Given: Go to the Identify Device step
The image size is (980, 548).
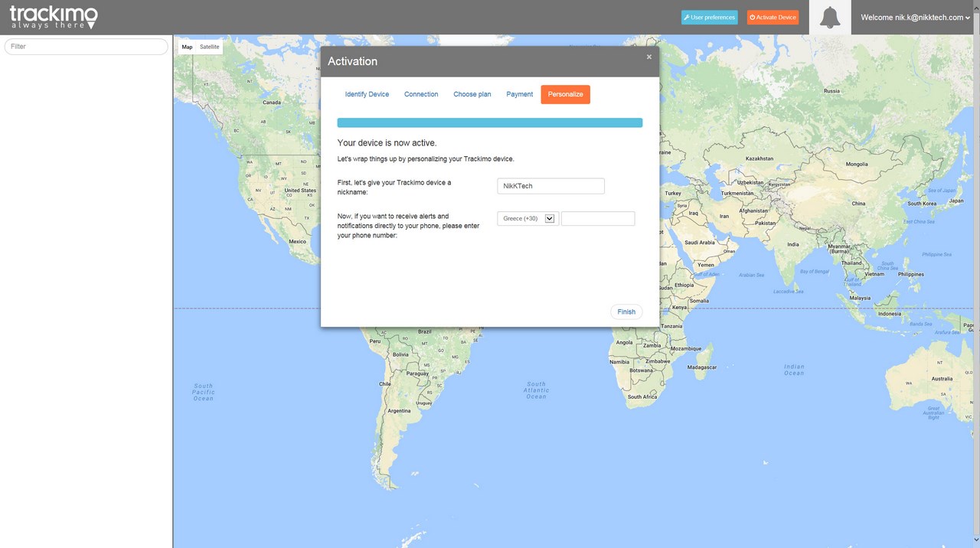Looking at the screenshot, I should point(367,94).
